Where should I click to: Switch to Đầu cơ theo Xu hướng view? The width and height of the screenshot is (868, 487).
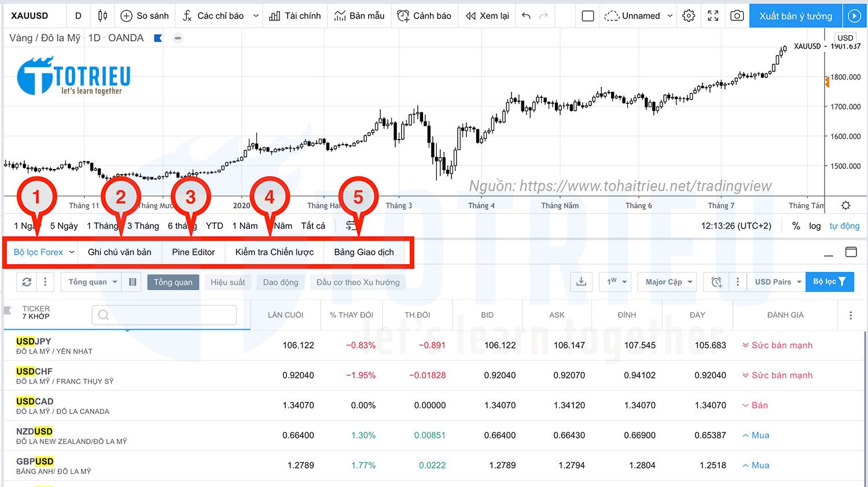(x=358, y=282)
